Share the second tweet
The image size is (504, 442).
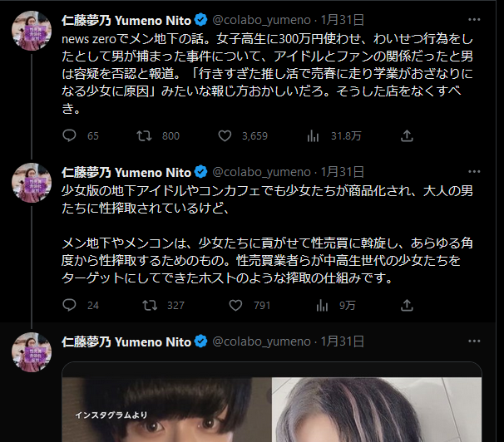point(407,305)
